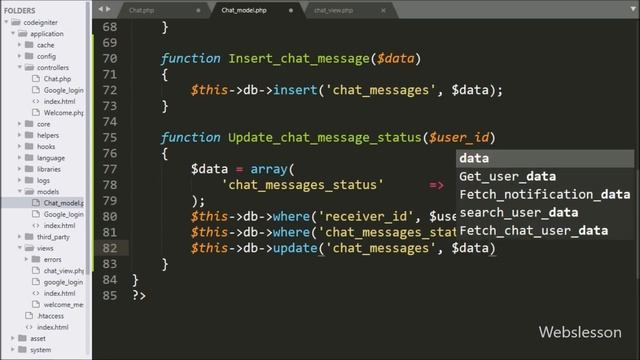640x360 pixels.
Task: Open index.html below .htaccess
Action: pos(53,327)
